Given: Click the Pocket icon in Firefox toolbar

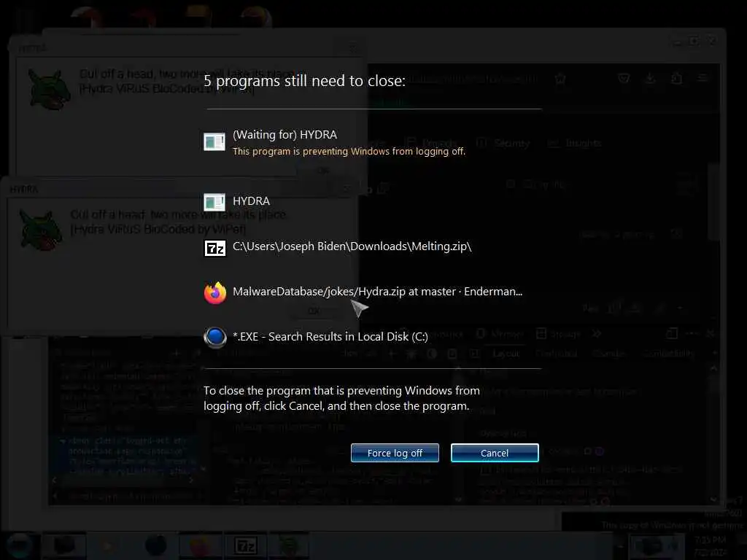Looking at the screenshot, I should 624,78.
